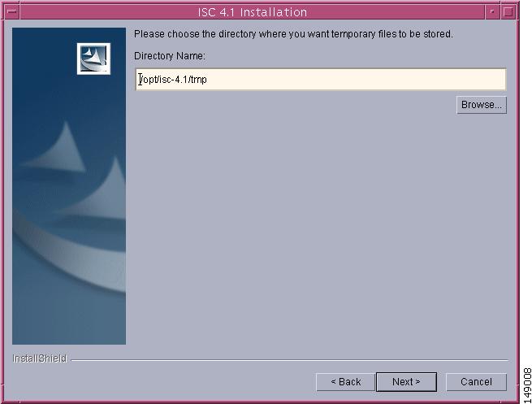Click the ISC 4.1 Installation title bar
This screenshot has width=532, height=404.
point(253,12)
